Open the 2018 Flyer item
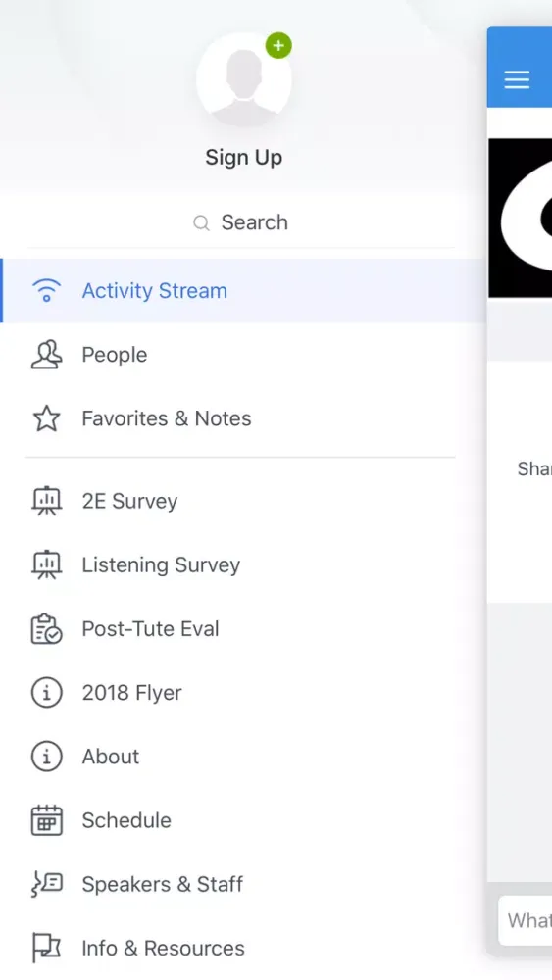The image size is (552, 980). tap(243, 693)
